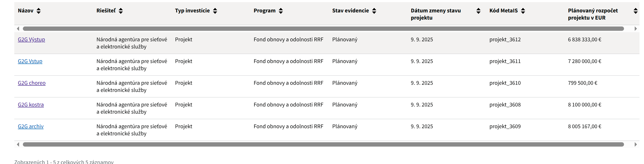The height and width of the screenshot is (164, 644).
Task: Sort by Plánovaný rozpočet projektu v EUR
Action: 635,11
